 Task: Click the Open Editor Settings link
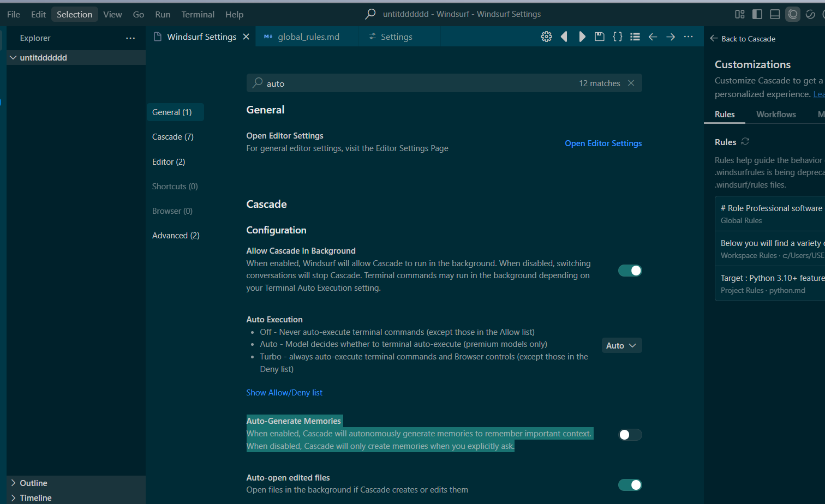pos(603,143)
